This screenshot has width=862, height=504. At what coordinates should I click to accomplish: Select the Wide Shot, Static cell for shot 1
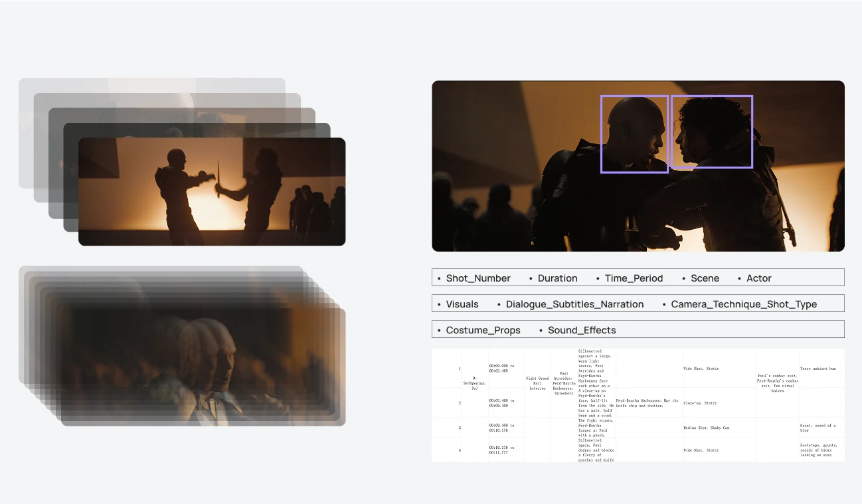(701, 369)
